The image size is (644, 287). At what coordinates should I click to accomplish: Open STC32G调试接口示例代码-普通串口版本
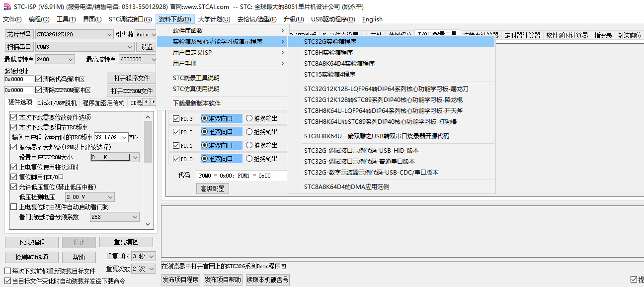tap(392, 162)
